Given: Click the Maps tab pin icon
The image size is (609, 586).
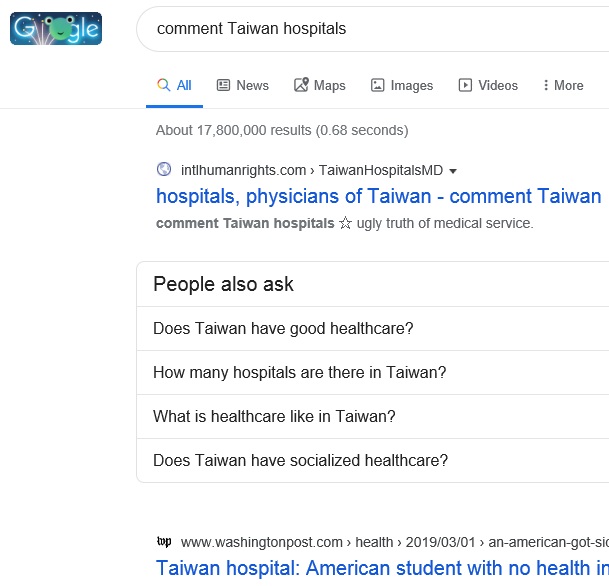Looking at the screenshot, I should coord(301,85).
